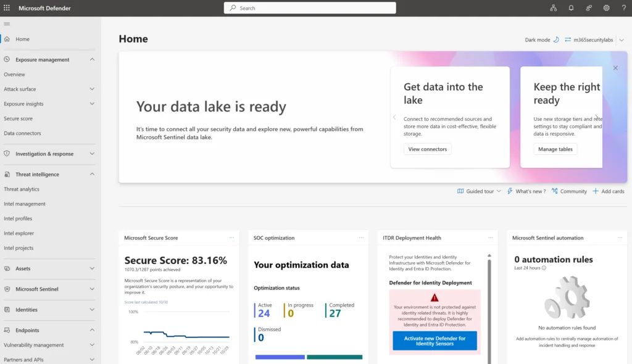Open Microsoft Secure Score card options

pyautogui.click(x=232, y=238)
